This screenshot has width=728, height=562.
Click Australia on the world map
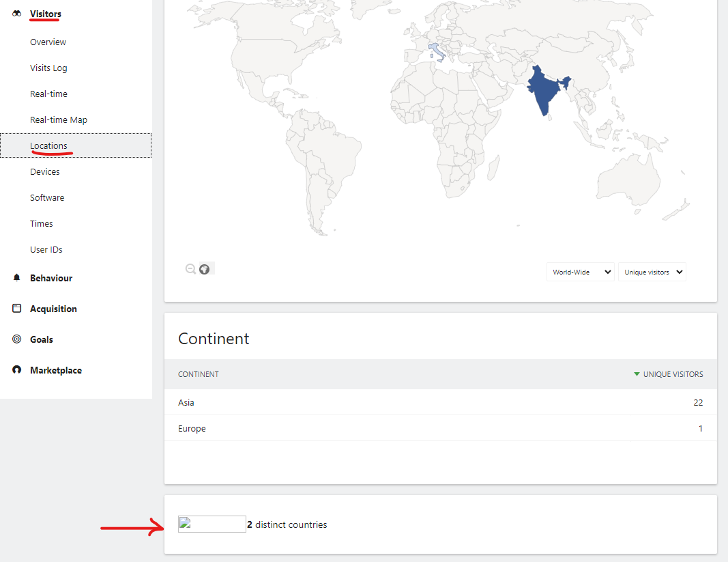coord(630,180)
